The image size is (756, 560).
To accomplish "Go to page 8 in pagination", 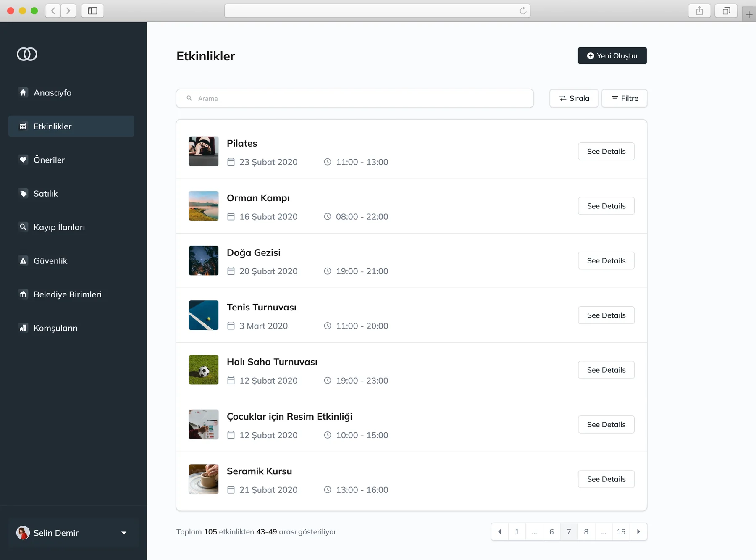I will (x=586, y=532).
